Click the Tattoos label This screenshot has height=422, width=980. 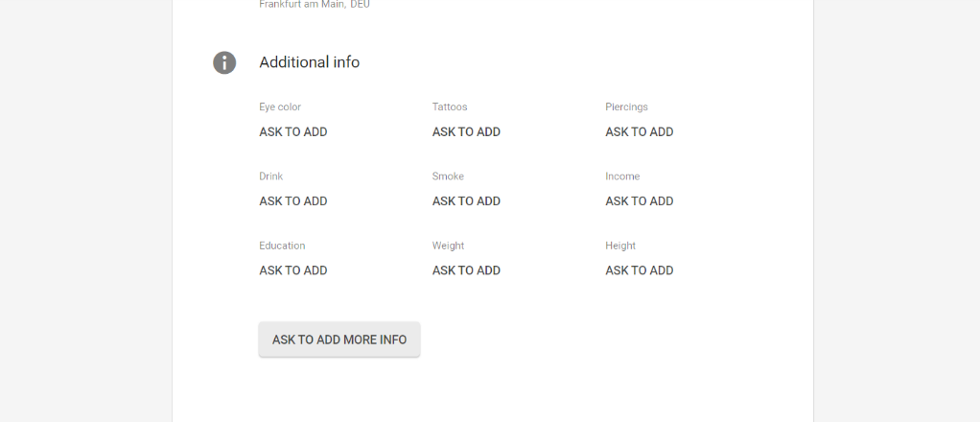[450, 107]
